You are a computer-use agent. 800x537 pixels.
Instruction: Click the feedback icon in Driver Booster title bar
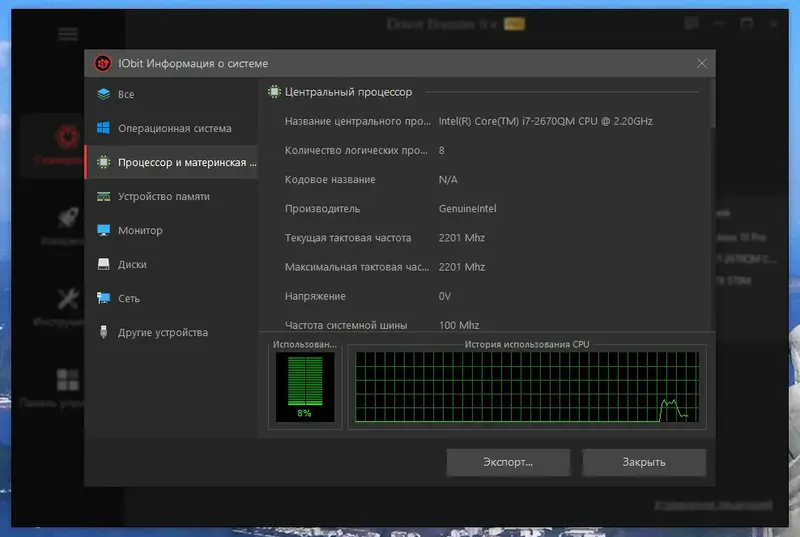(x=691, y=23)
